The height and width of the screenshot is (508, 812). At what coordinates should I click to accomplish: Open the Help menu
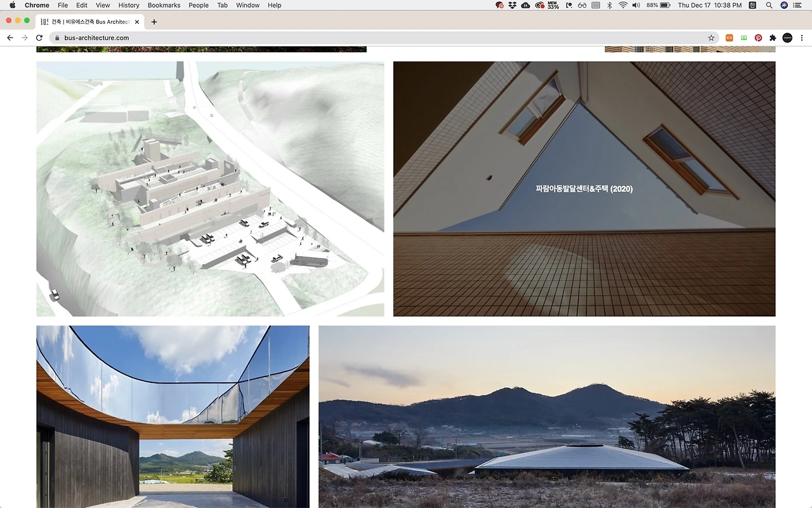275,5
